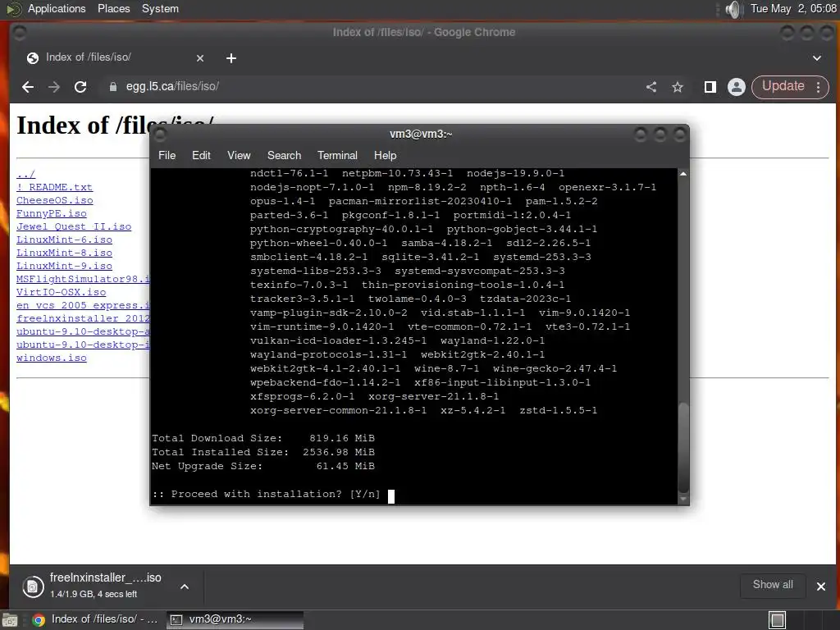Go back using Chrome's back arrow
The width and height of the screenshot is (840, 630).
click(x=28, y=87)
